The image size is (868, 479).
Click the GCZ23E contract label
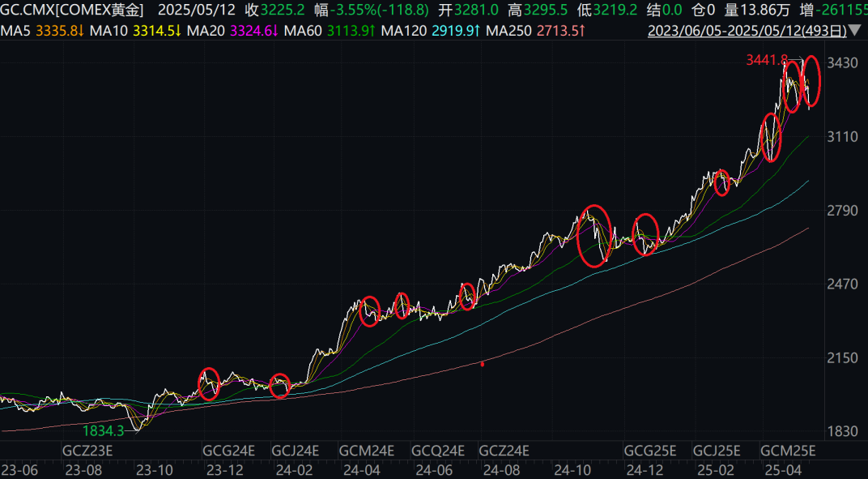click(x=87, y=450)
